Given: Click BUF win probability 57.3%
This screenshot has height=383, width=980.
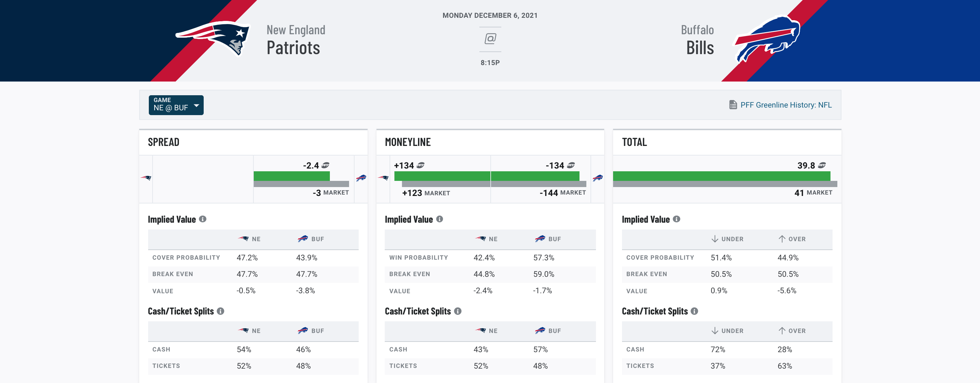Looking at the screenshot, I should click(x=543, y=258).
